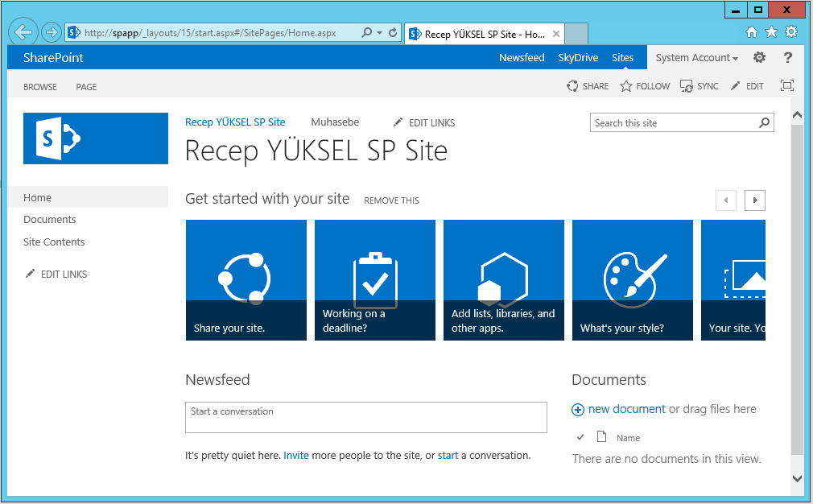Viewport: 813px width, 504px height.
Task: Click the next tiles arrow button
Action: (x=755, y=200)
